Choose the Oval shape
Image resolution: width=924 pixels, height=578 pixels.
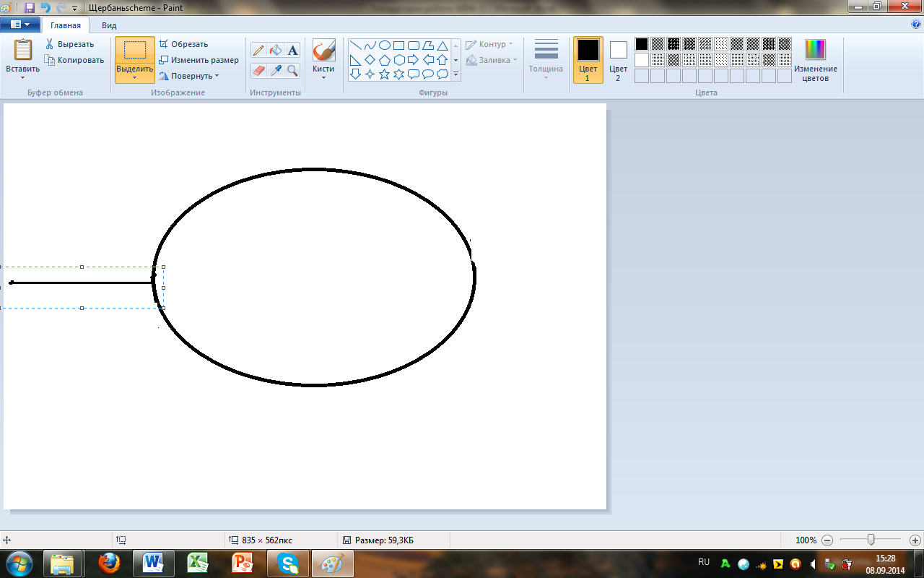click(385, 46)
